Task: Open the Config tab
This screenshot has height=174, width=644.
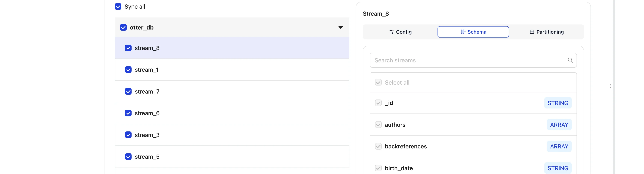Action: pos(400,32)
